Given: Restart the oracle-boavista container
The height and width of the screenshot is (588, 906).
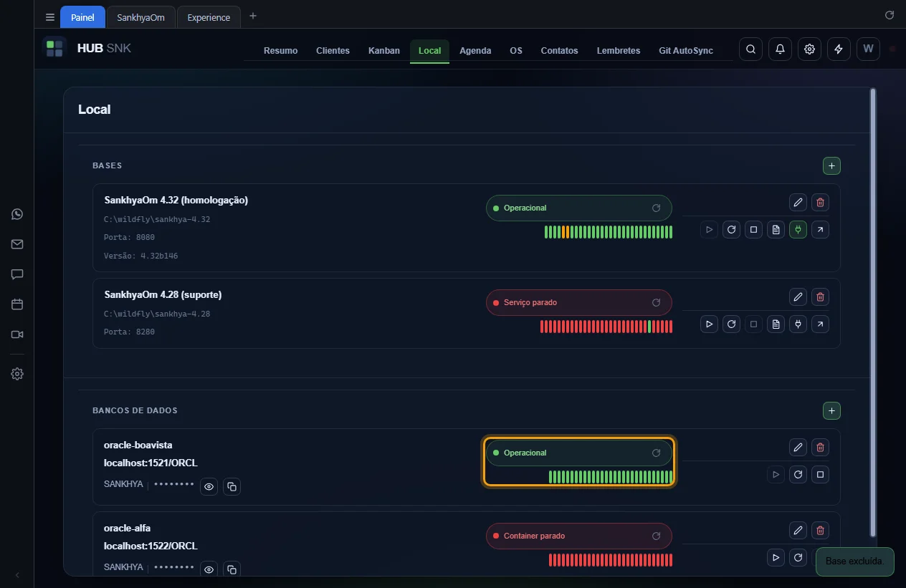Looking at the screenshot, I should [x=798, y=474].
